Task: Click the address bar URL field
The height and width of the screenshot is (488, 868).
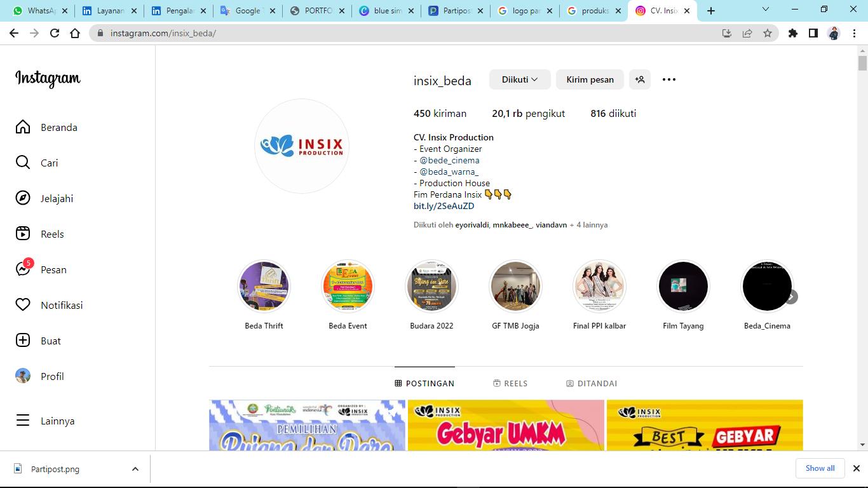Action: [407, 33]
